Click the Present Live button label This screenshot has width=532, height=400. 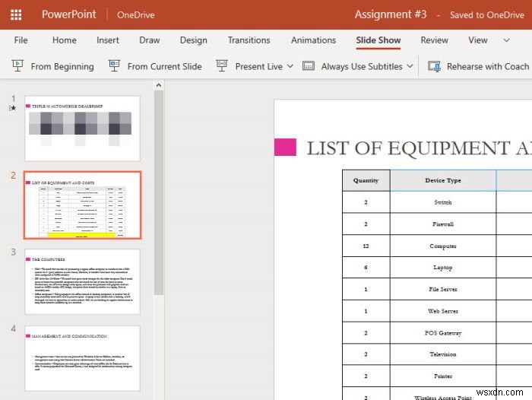[259, 67]
